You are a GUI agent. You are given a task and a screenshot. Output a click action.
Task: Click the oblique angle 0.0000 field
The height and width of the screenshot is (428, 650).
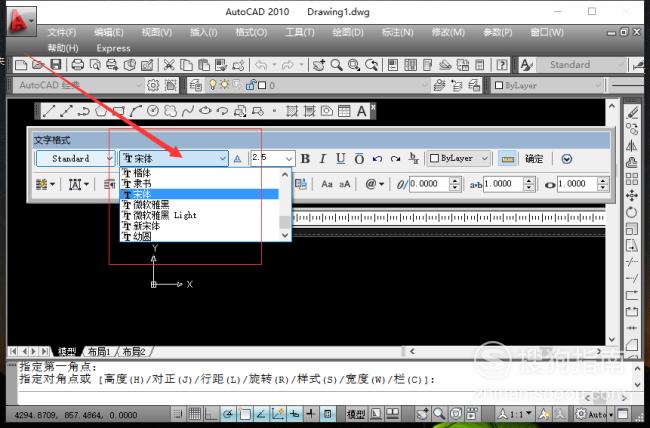[x=429, y=184]
